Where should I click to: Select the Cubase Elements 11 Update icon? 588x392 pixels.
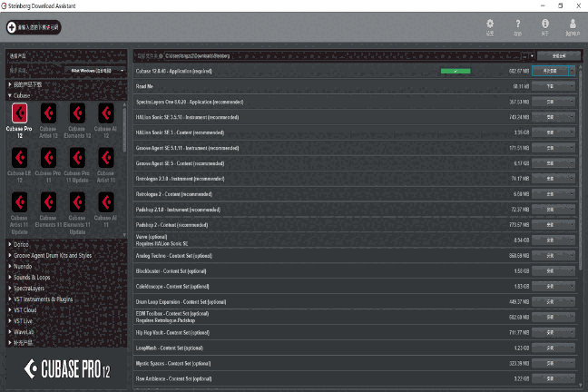click(x=77, y=202)
